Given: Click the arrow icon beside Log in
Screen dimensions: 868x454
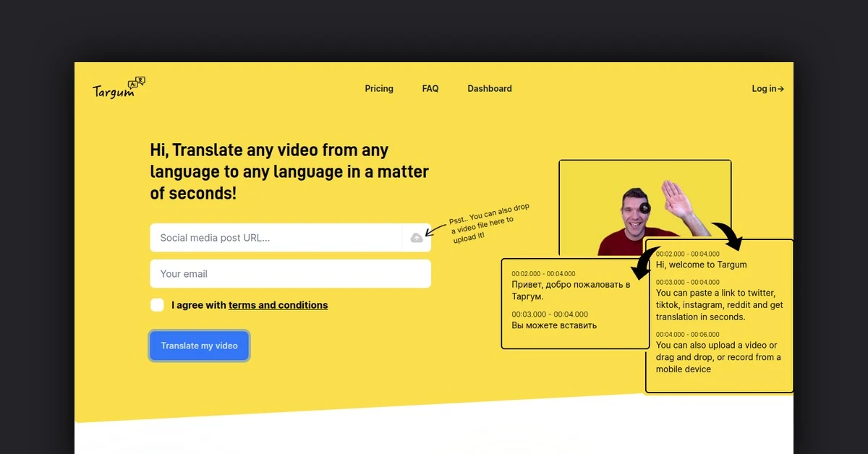Looking at the screenshot, I should tap(780, 89).
